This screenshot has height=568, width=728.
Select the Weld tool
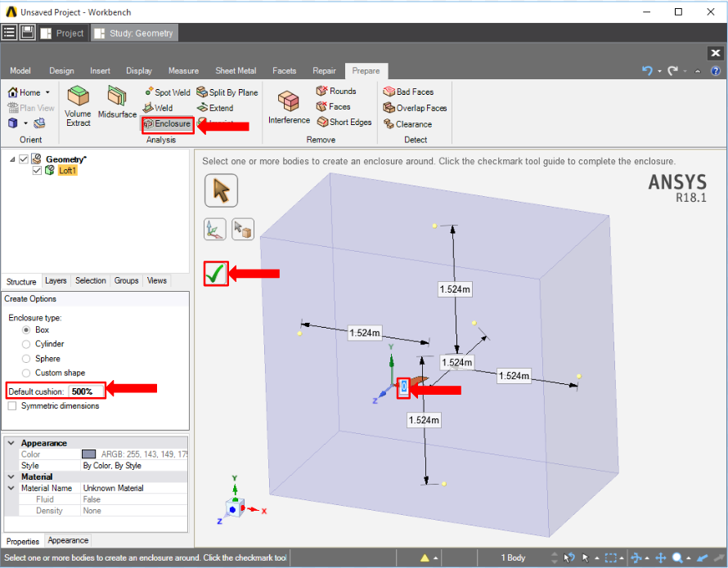(x=158, y=108)
